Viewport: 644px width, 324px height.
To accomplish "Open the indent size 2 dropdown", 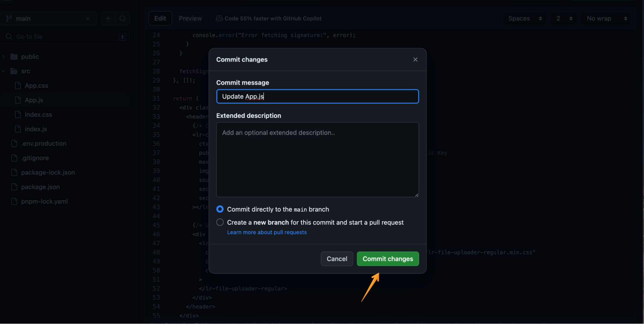I will tap(563, 18).
